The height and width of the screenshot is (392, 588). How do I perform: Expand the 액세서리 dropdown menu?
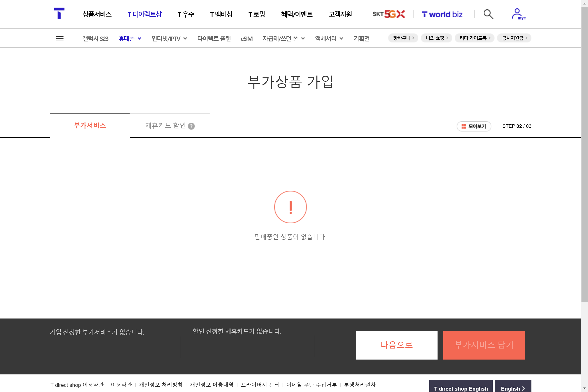[x=329, y=39]
